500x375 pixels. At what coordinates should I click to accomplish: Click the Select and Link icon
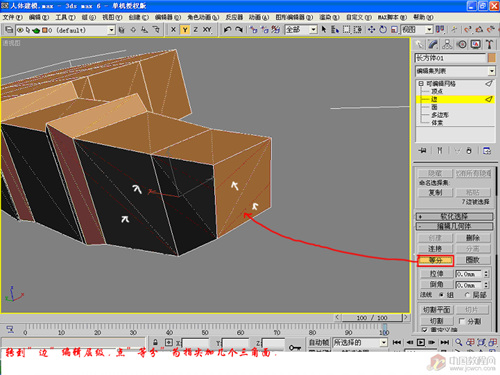[x=254, y=30]
